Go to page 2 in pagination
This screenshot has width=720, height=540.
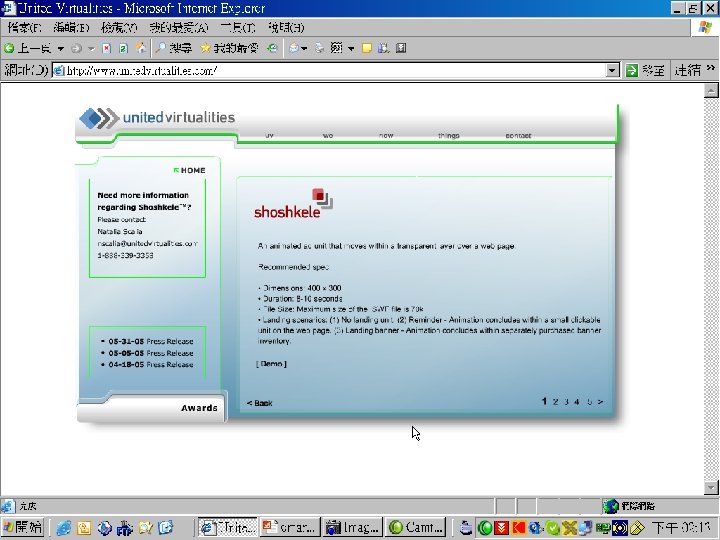coord(556,402)
